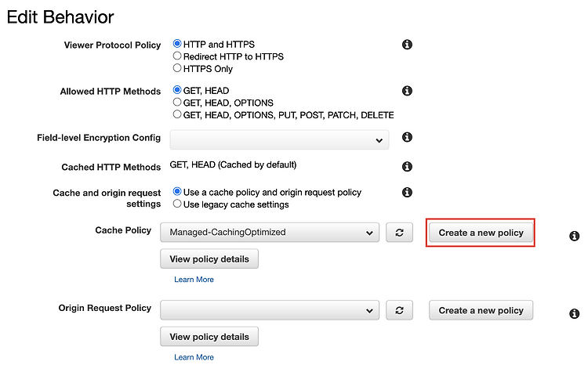This screenshot has width=588, height=383.
Task: Refresh the Origin Request Policy list
Action: pos(399,310)
